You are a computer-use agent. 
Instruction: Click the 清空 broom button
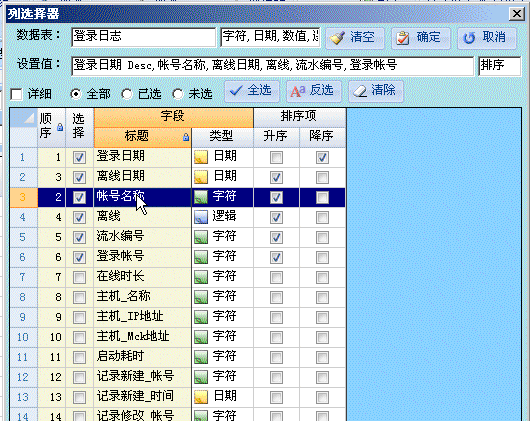355,38
